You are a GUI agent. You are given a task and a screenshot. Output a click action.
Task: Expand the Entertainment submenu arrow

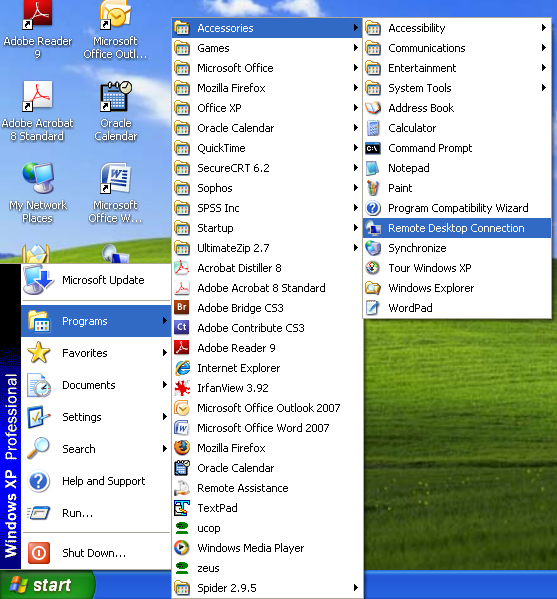click(x=543, y=68)
